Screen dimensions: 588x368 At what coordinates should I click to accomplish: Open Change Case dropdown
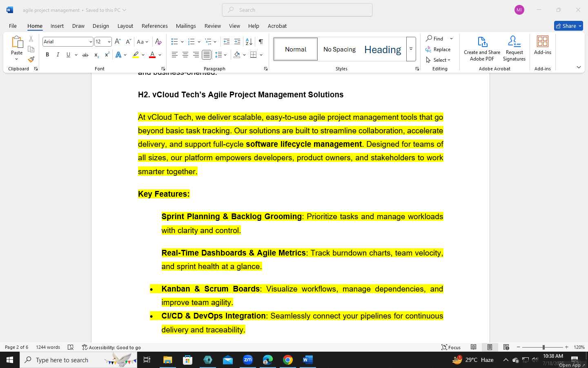tap(143, 42)
